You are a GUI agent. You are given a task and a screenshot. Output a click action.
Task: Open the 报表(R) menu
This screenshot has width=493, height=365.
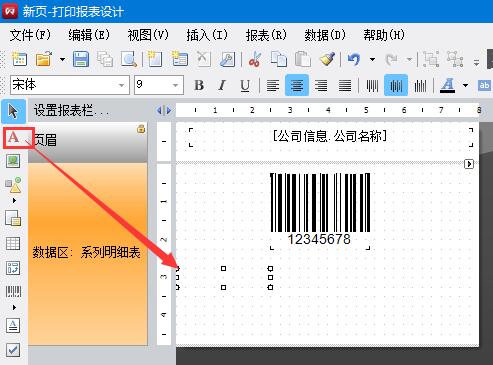pos(266,35)
